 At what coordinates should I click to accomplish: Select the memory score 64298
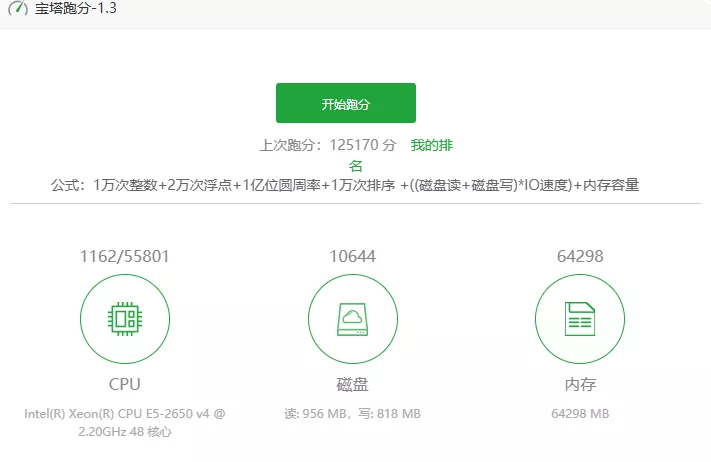tap(580, 256)
